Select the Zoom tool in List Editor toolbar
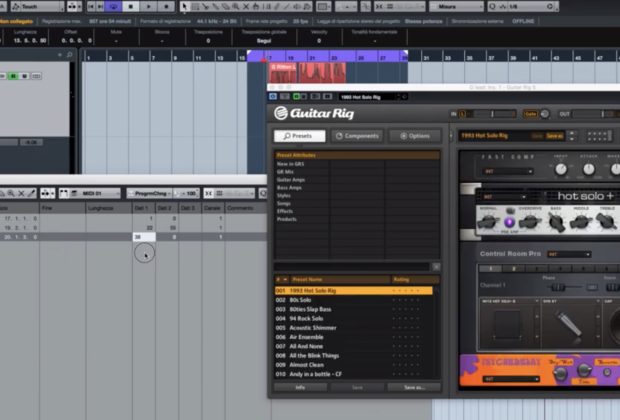Image resolution: width=620 pixels, height=420 pixels. click(x=11, y=193)
